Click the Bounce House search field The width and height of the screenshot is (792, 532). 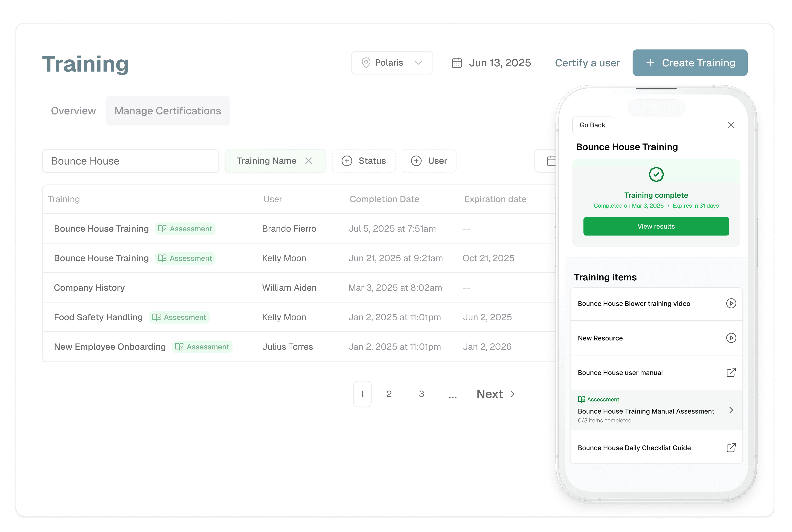tap(131, 161)
